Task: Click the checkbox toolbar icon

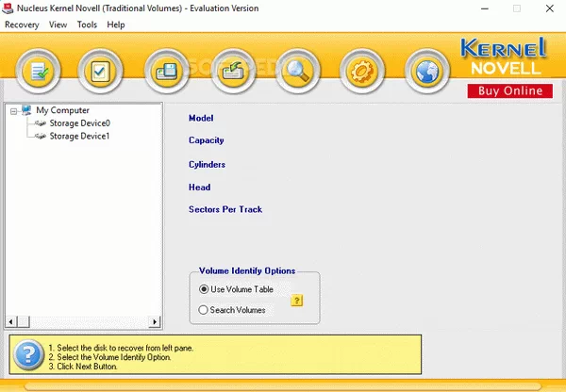Action: tap(102, 72)
